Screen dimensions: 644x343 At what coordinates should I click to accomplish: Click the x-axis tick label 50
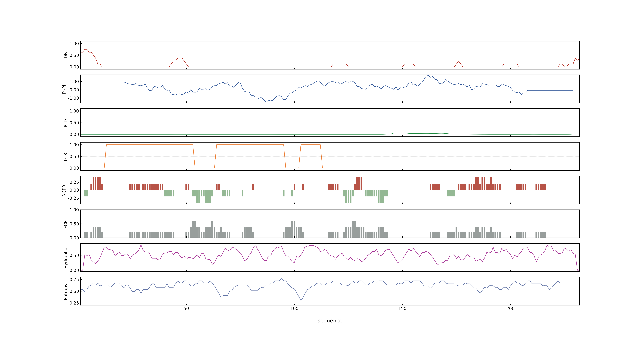point(186,309)
